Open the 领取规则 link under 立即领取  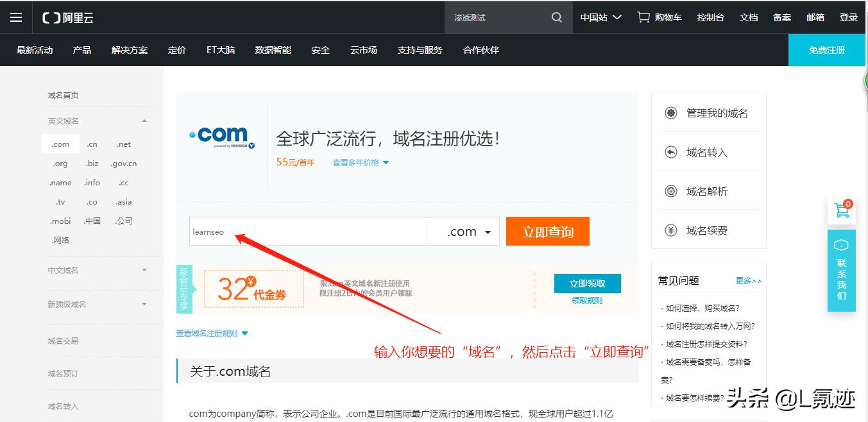(x=587, y=300)
